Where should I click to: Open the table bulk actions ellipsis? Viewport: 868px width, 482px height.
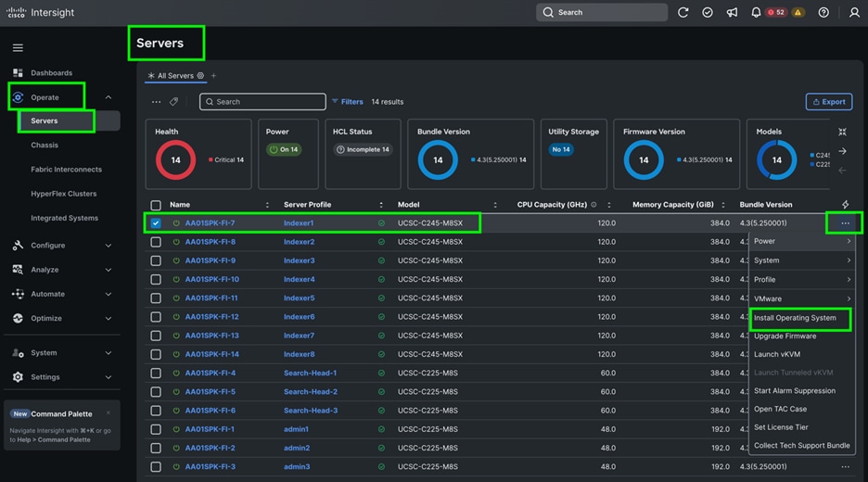[x=156, y=102]
